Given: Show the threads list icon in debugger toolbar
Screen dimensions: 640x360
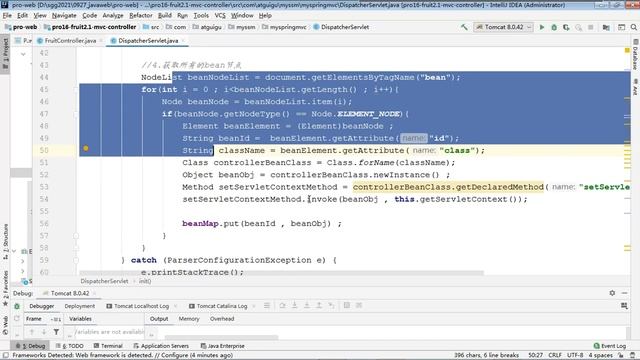Looking at the screenshot, I should pyautogui.click(x=267, y=305).
